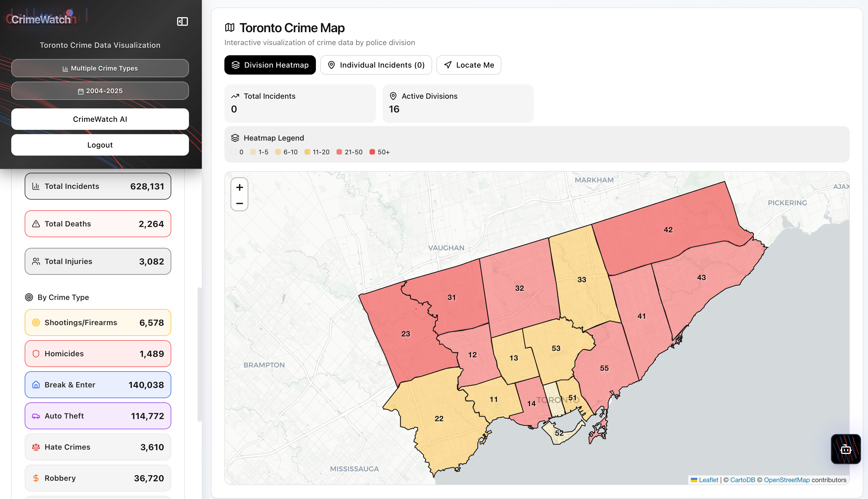Toggle the Total Deaths filter card

98,224
